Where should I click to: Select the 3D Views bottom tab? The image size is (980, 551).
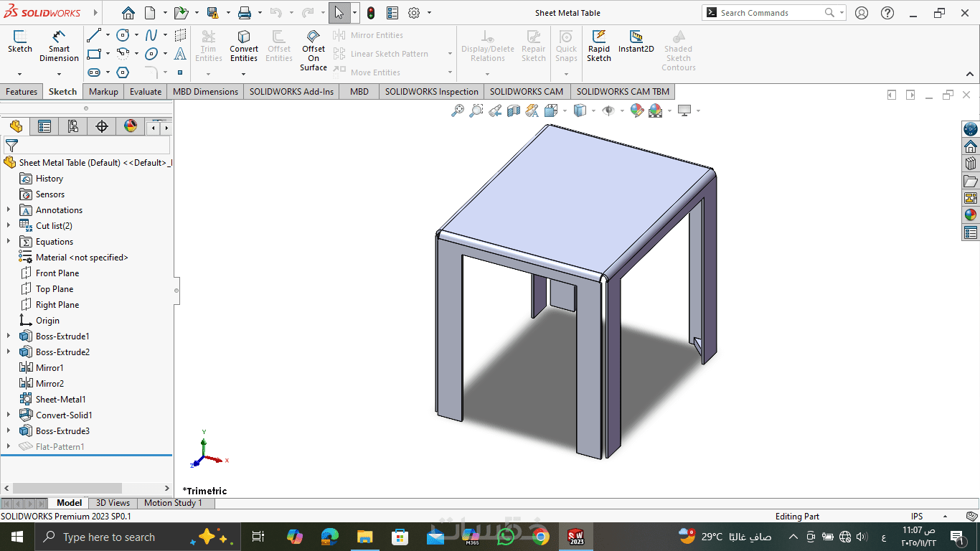[113, 503]
